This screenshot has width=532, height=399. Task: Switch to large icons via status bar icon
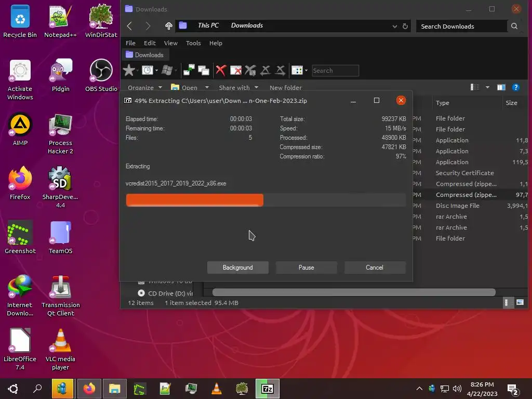[x=520, y=302]
